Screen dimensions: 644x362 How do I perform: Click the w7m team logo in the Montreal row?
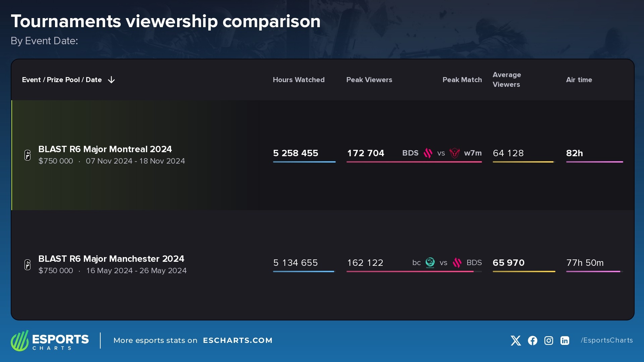(x=454, y=153)
